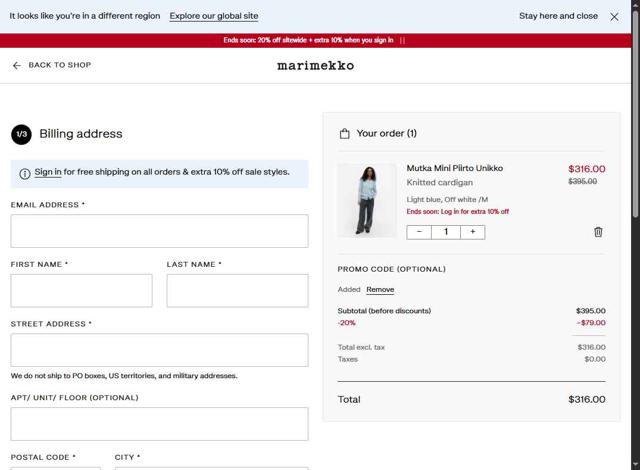Increase cardigan quantity with plus button

[473, 232]
